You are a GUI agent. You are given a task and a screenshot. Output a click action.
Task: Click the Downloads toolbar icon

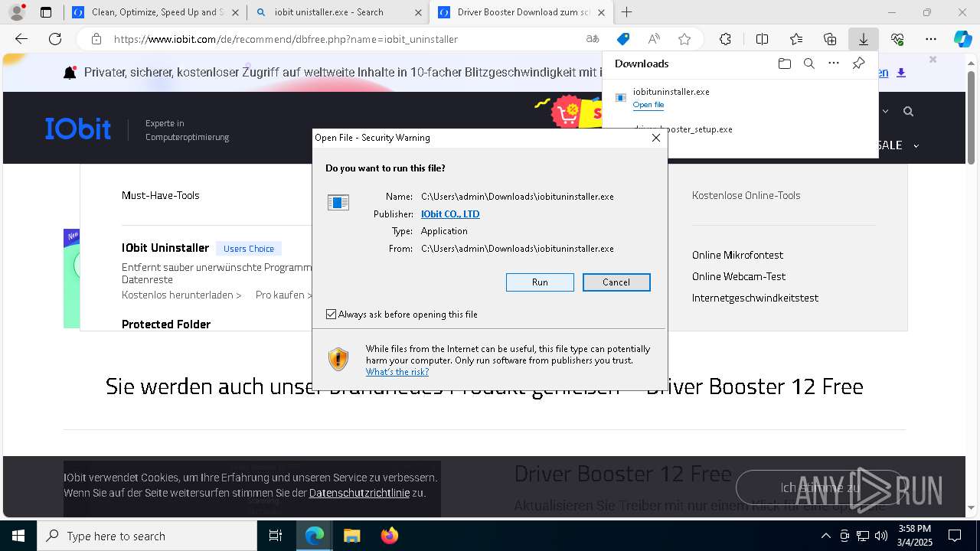tap(864, 39)
